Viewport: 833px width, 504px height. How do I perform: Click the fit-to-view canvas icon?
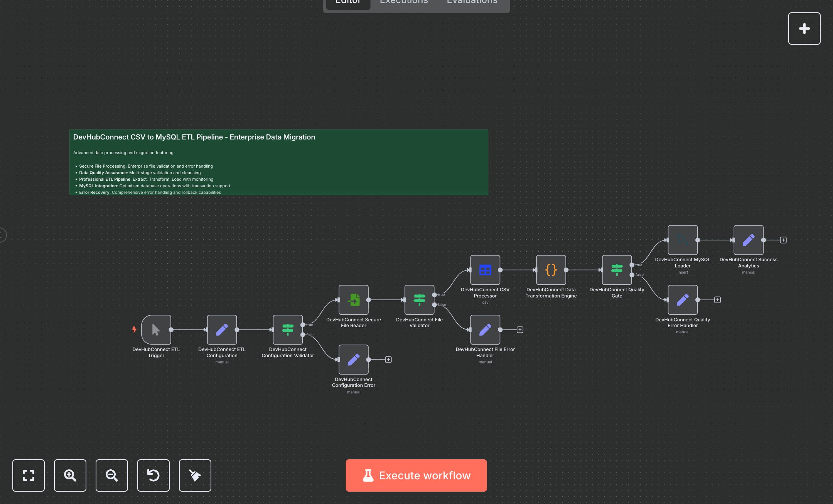click(29, 475)
